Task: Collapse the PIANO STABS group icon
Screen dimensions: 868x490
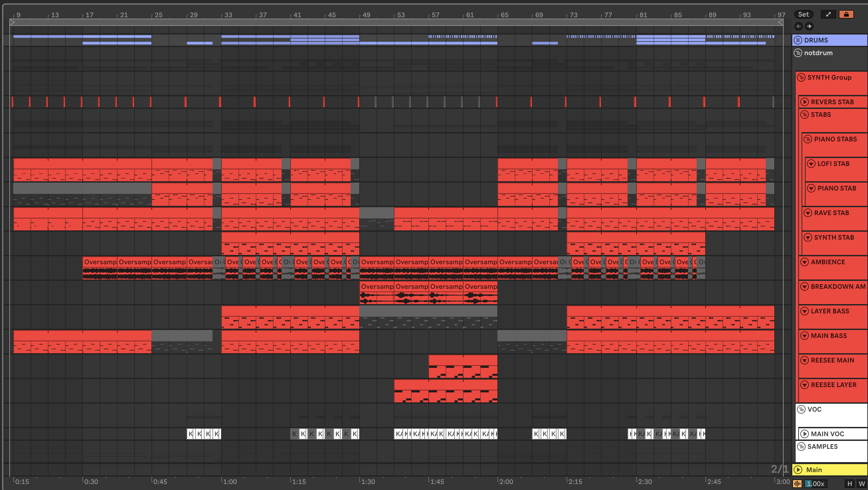Action: coord(808,139)
